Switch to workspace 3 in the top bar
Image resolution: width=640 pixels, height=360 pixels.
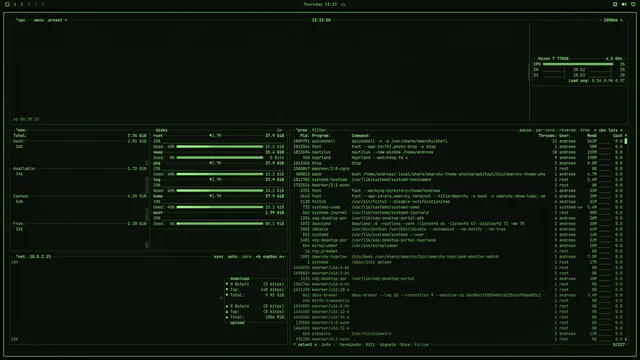click(29, 4)
